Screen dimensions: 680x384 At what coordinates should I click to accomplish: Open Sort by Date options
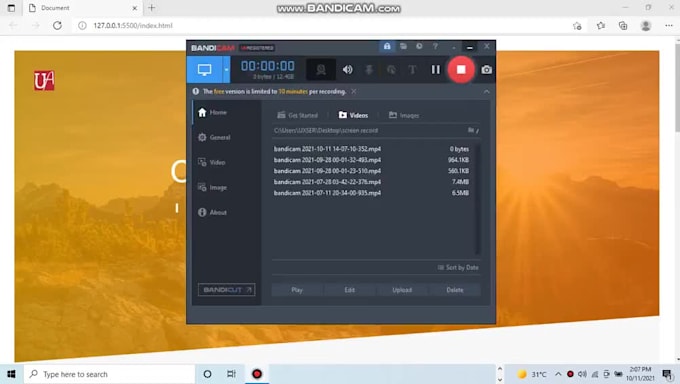[458, 267]
